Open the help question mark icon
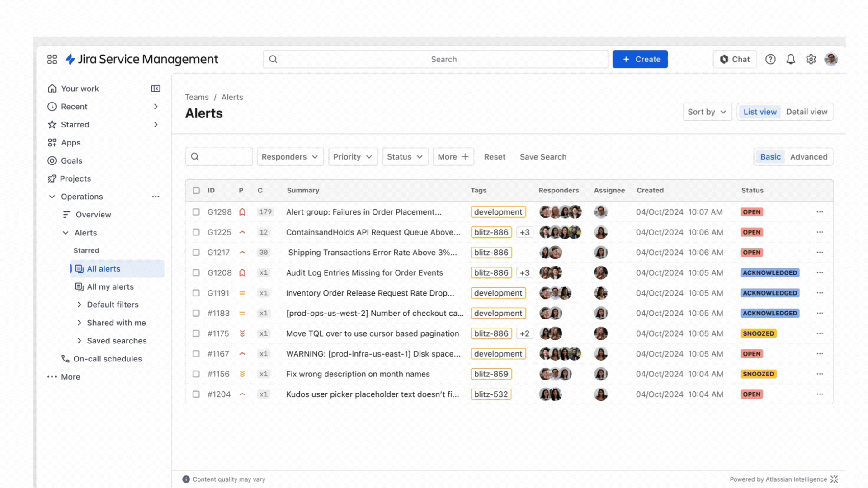868x488 pixels. [x=770, y=59]
